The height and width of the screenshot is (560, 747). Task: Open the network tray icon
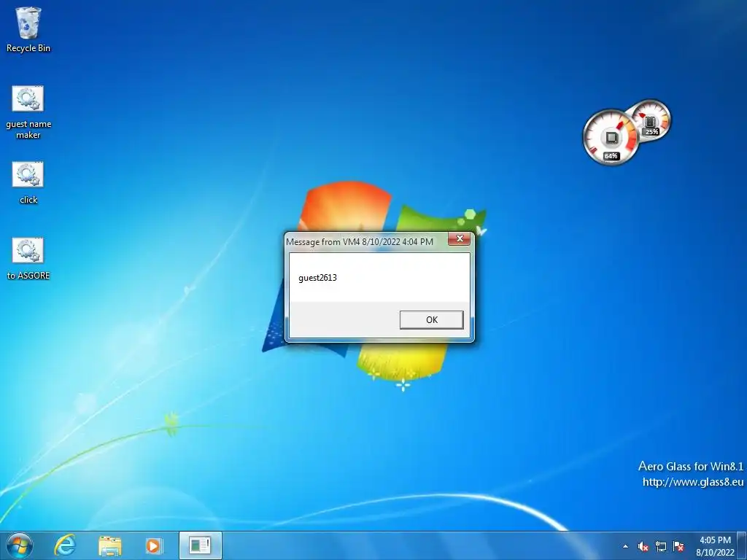coord(661,546)
